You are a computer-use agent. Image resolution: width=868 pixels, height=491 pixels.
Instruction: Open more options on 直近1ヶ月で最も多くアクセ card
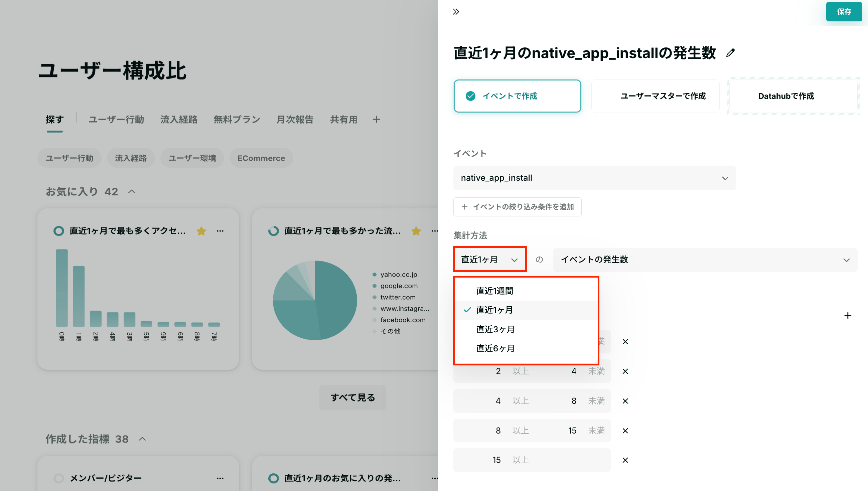pos(220,231)
